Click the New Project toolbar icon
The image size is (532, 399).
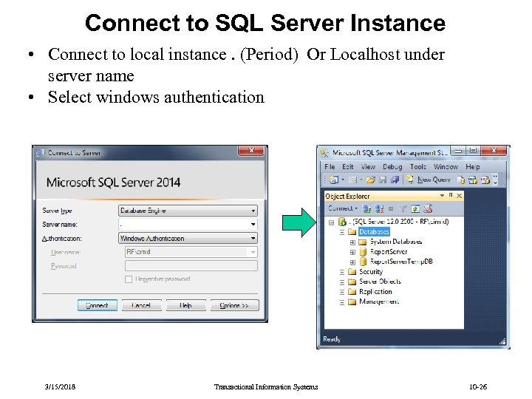point(334,180)
